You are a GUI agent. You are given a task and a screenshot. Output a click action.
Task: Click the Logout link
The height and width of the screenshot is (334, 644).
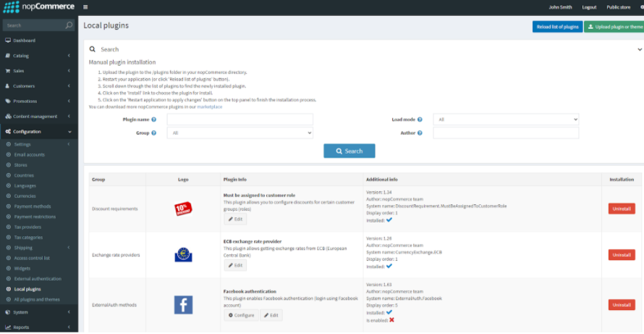click(589, 7)
